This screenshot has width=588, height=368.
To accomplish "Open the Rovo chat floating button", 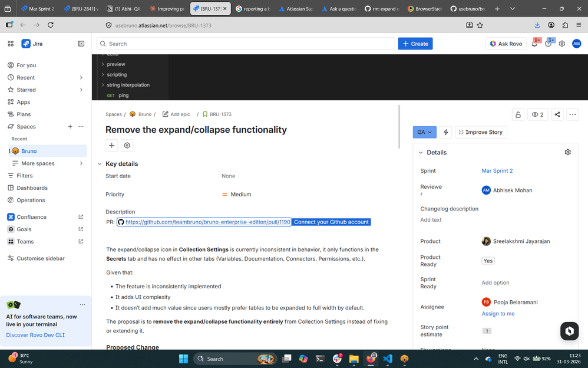I will pos(569,331).
